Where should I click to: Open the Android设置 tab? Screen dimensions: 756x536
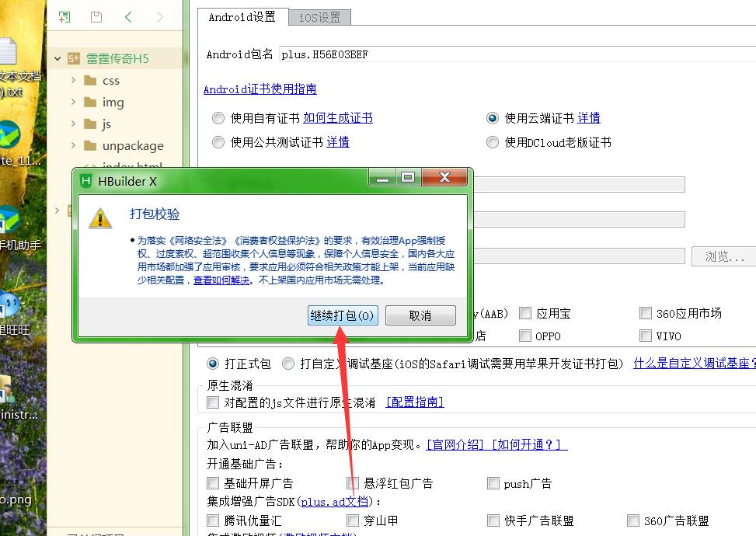point(242,17)
